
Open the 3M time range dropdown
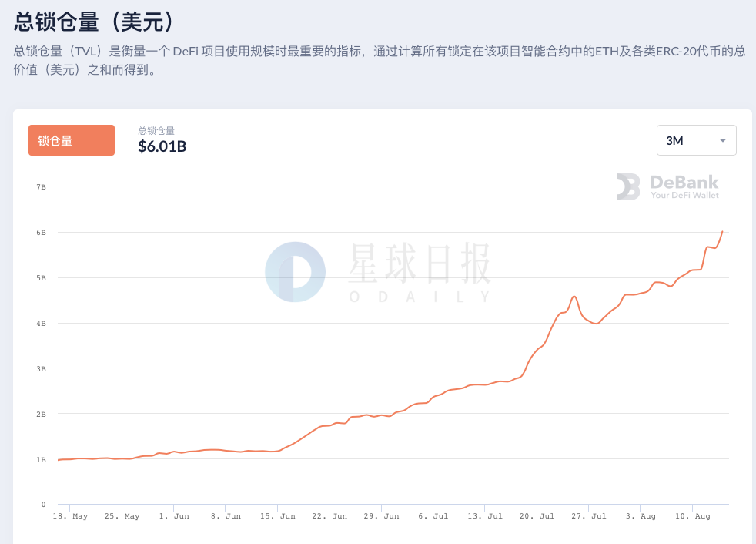coord(696,140)
